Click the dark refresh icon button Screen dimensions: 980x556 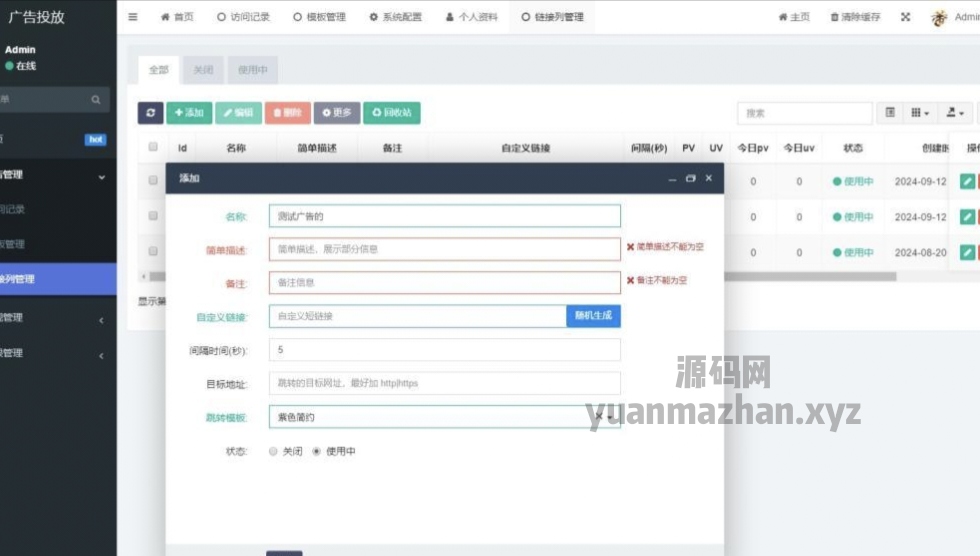[150, 113]
